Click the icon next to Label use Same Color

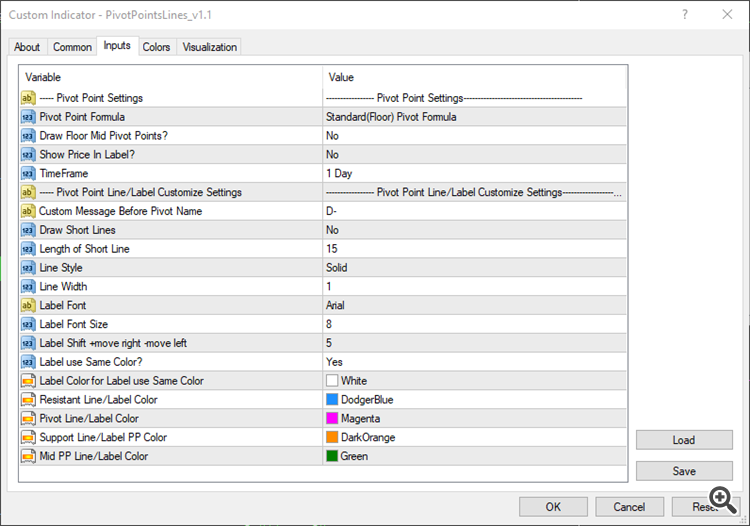click(28, 362)
